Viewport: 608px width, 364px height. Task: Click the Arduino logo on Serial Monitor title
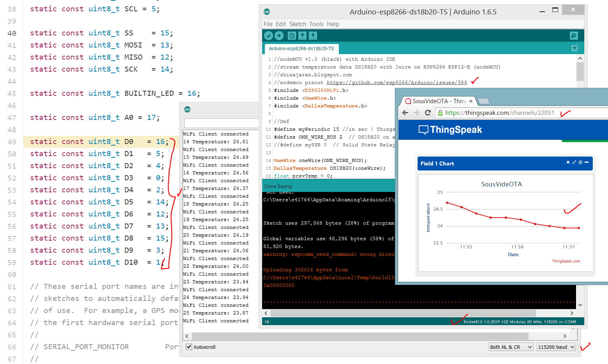click(x=187, y=109)
